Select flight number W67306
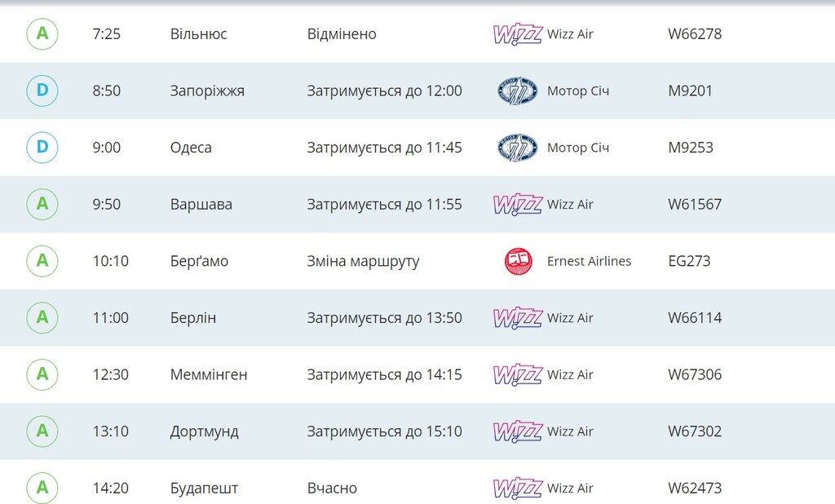The height and width of the screenshot is (504, 835). point(695,375)
